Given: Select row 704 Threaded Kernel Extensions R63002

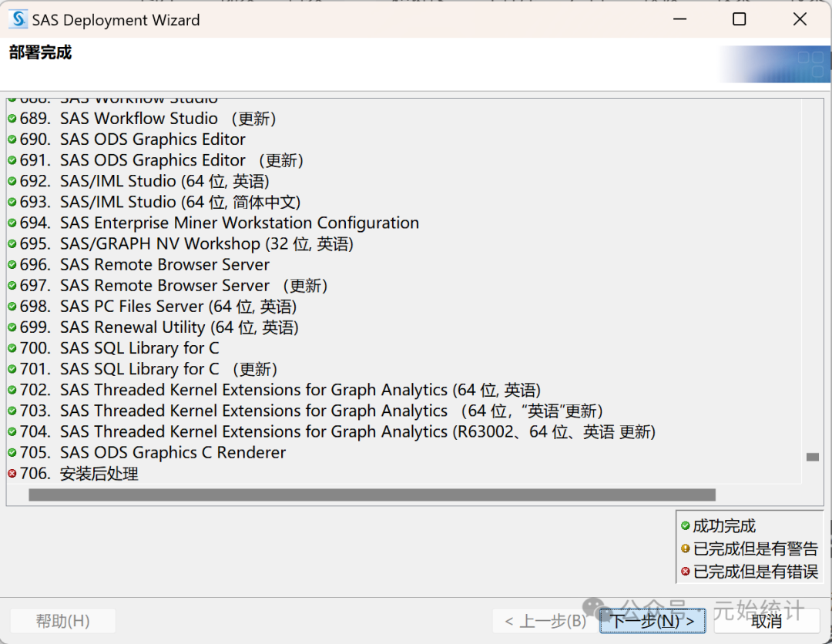Looking at the screenshot, I should click(332, 432).
